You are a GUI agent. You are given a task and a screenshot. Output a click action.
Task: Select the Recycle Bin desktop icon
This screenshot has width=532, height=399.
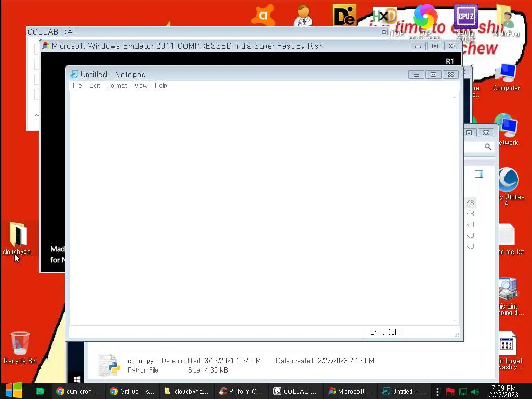[20, 348]
